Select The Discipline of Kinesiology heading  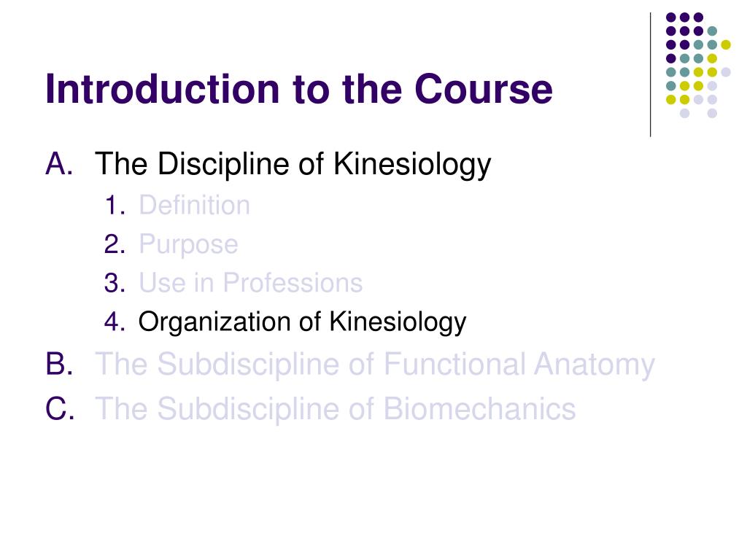[293, 165]
